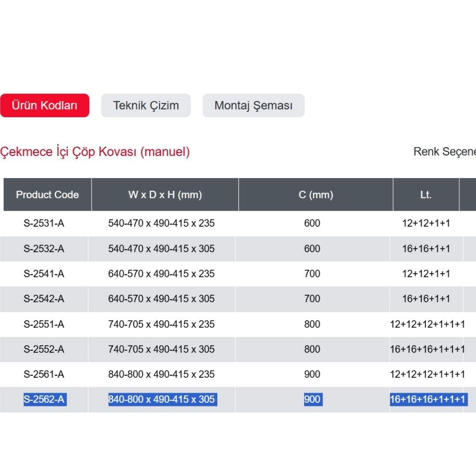Click the Çekmece İçi Çöp Kovası heading

95,152
